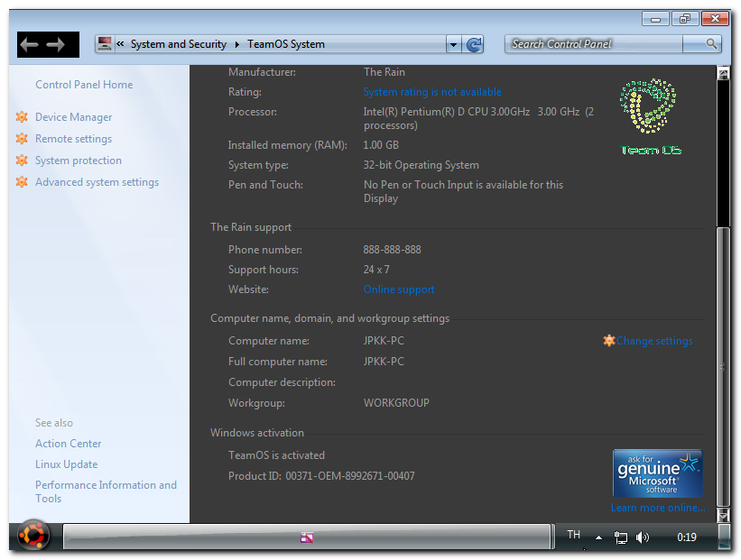Click the Team OS logo

click(x=650, y=116)
